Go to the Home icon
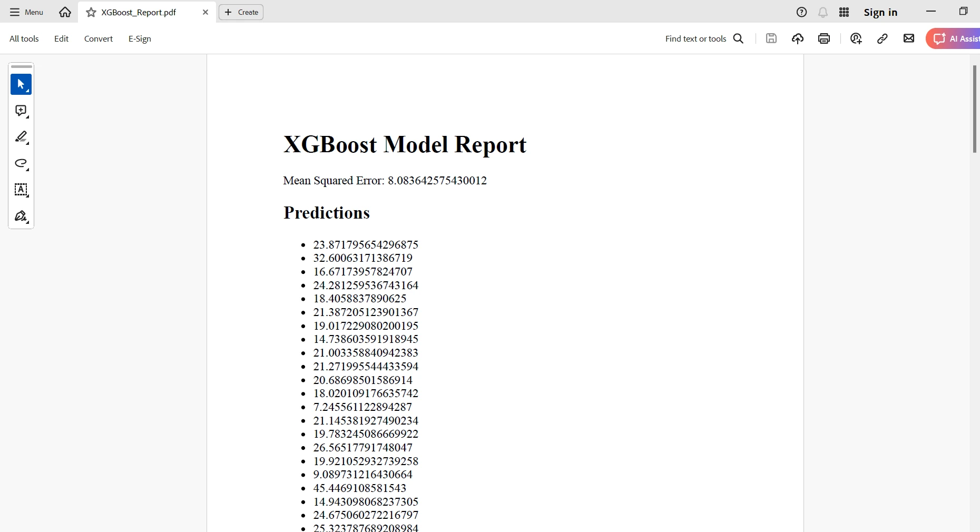This screenshot has width=980, height=532. [65, 12]
